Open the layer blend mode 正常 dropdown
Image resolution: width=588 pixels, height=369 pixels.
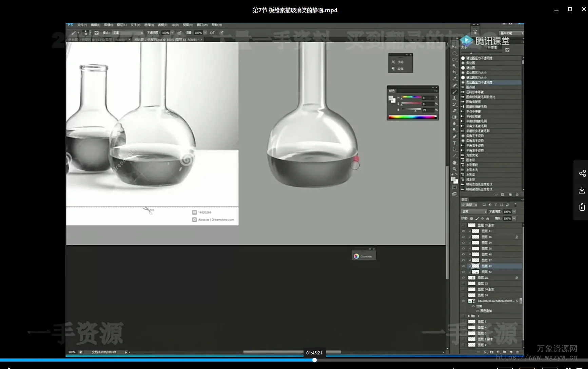click(474, 211)
